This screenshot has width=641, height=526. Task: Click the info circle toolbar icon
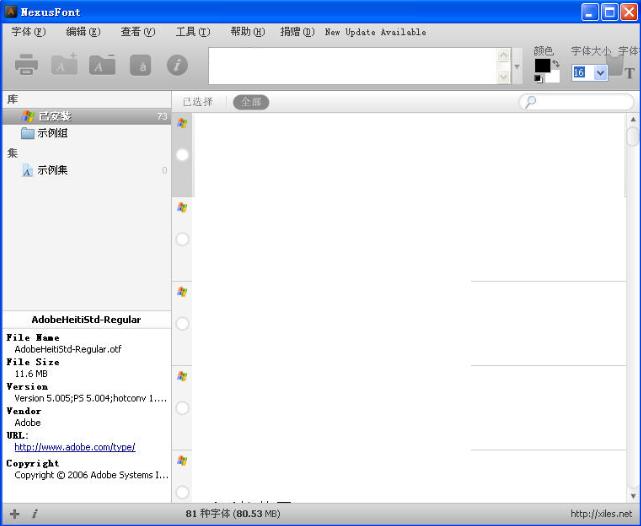tap(177, 65)
